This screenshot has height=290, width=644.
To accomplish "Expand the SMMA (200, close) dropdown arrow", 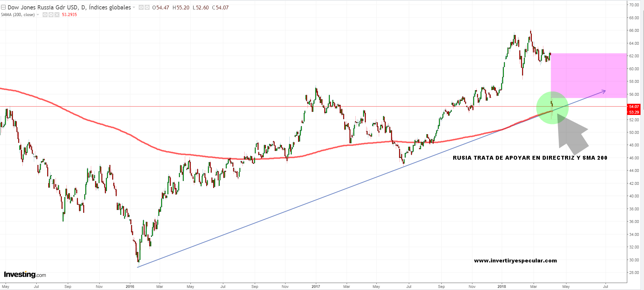I will point(38,15).
